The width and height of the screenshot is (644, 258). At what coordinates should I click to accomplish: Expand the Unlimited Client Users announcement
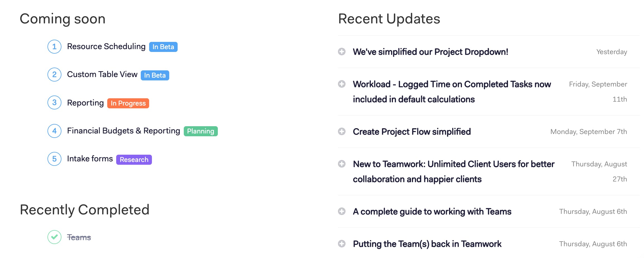(x=342, y=164)
